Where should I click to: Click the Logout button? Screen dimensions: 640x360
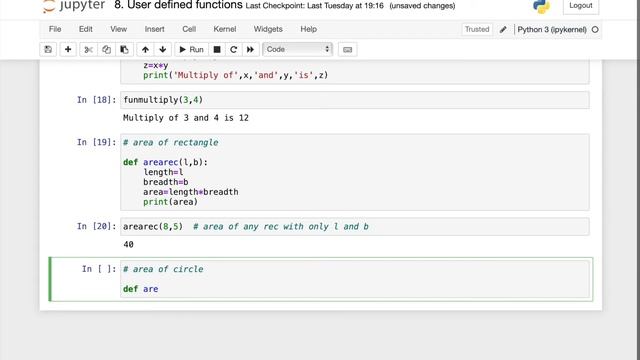point(580,6)
